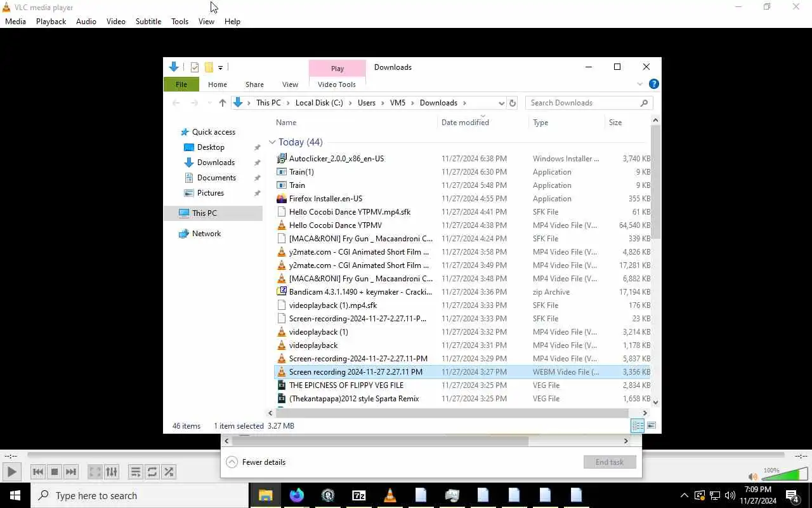Image resolution: width=812 pixels, height=508 pixels.
Task: Sort files by Name column
Action: [286, 123]
